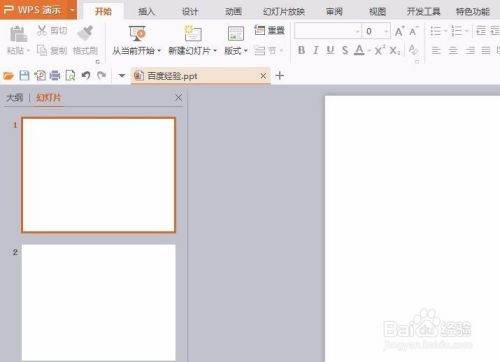Open a new document tab with plus
The image size is (500, 362).
pos(280,76)
